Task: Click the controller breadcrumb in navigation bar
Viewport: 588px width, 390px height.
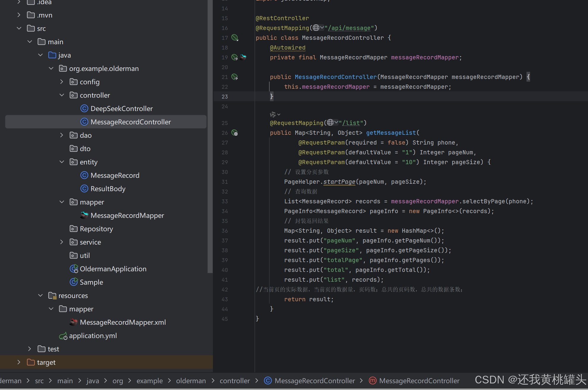Action: pyautogui.click(x=235, y=381)
